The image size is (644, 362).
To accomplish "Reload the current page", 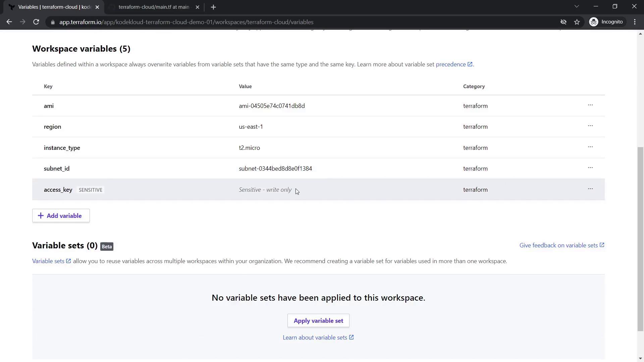I will point(36,22).
